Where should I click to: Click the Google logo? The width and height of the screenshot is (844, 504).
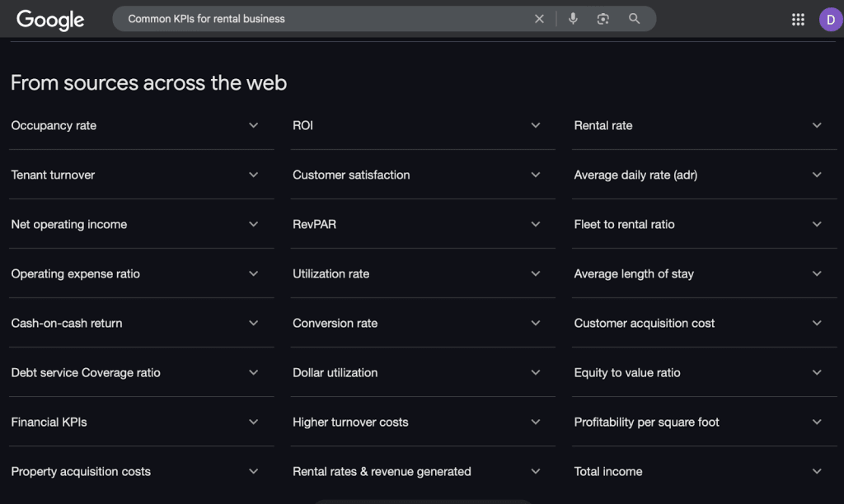[50, 20]
